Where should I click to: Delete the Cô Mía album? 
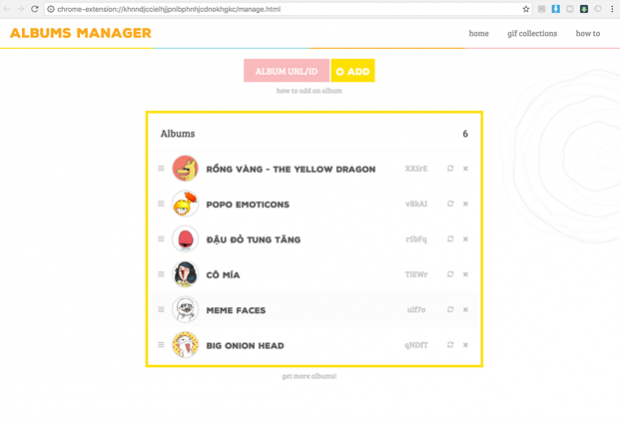coord(465,275)
